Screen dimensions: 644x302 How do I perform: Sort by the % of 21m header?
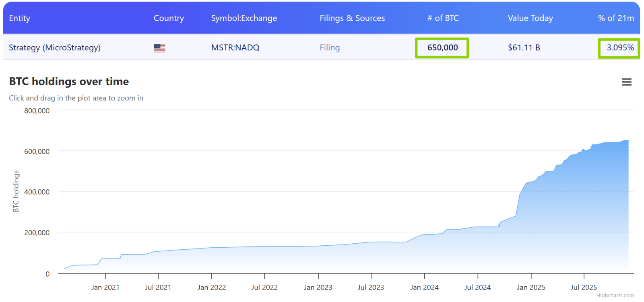point(616,18)
